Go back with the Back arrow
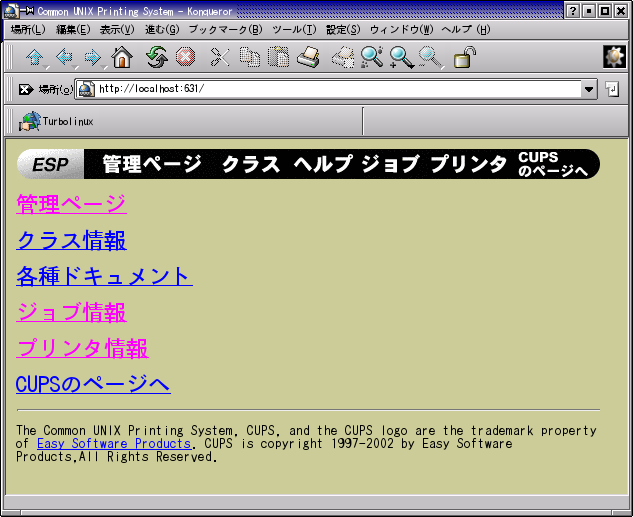633x517 pixels. [x=64, y=57]
